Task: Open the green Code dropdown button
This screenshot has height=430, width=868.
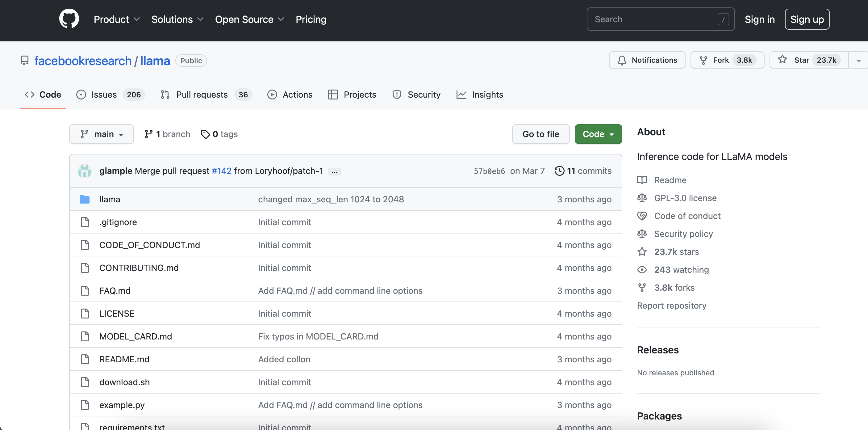Action: point(598,134)
